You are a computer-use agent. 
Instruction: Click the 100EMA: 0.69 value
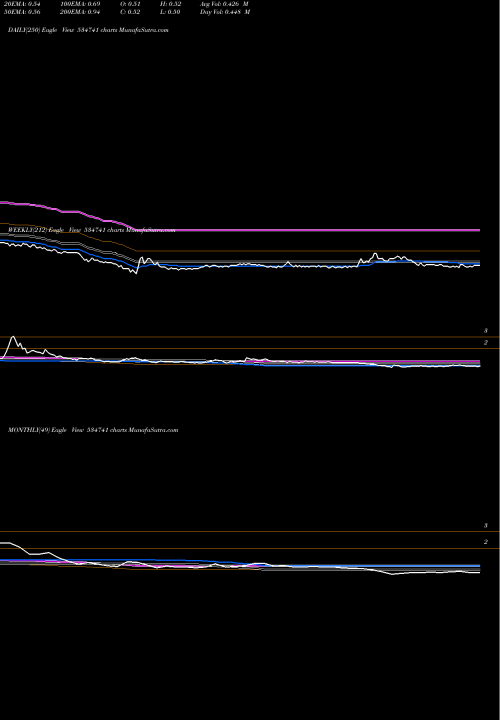coord(80,3)
